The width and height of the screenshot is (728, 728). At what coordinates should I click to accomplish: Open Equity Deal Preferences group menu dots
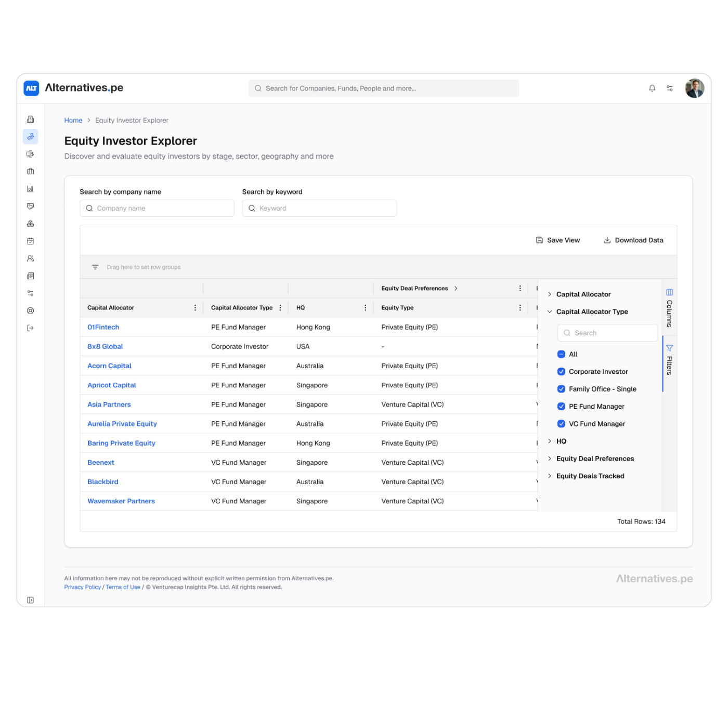click(x=520, y=289)
